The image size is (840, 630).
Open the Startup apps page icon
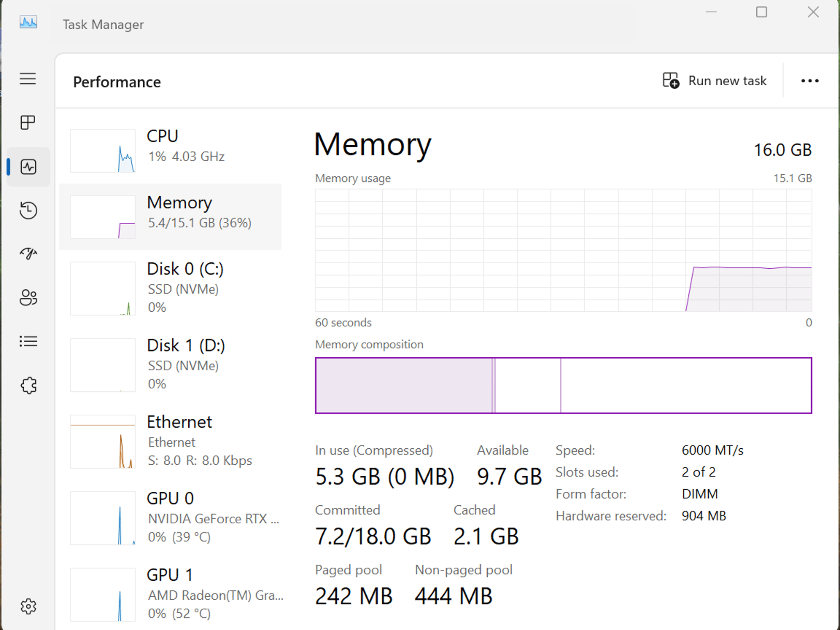[x=28, y=254]
